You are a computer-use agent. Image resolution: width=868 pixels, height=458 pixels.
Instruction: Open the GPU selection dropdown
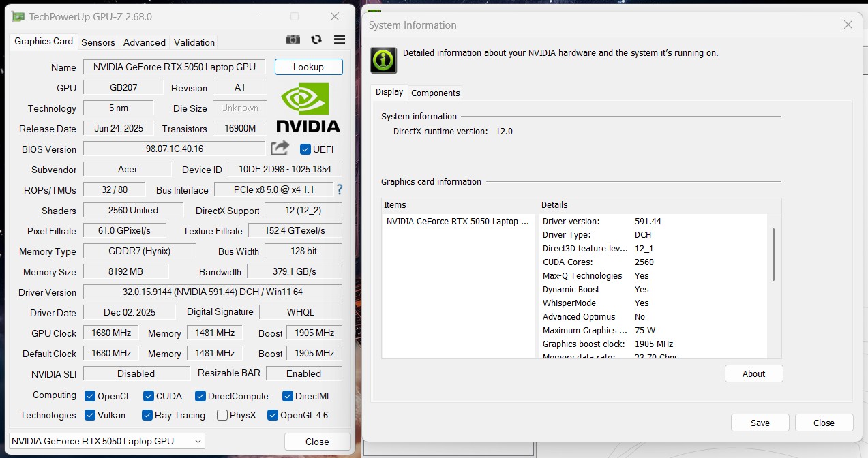[198, 440]
